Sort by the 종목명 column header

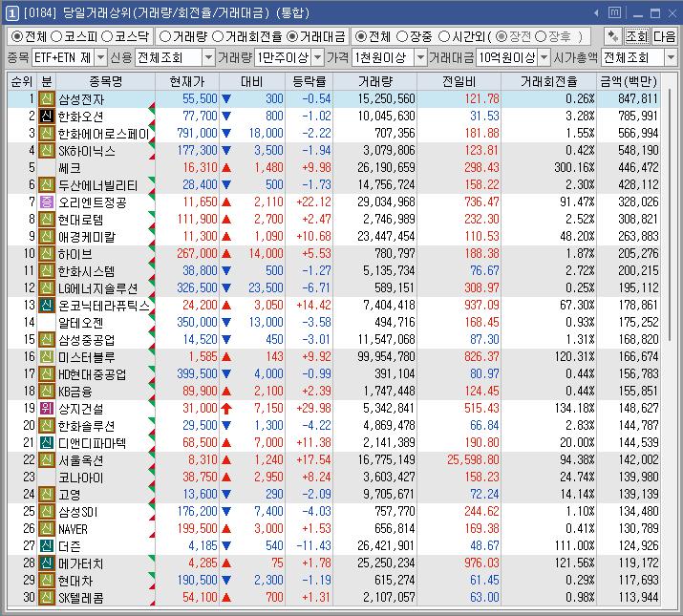pos(105,81)
